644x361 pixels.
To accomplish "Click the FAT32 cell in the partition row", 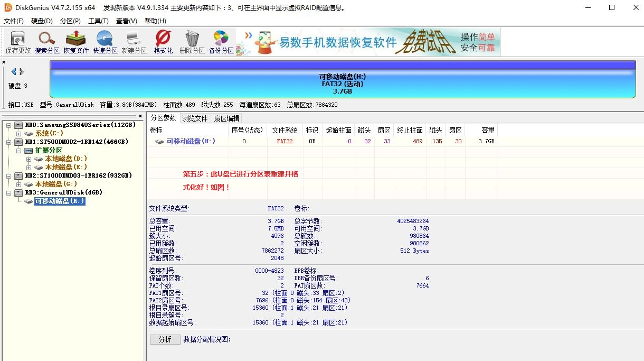I will 285,141.
